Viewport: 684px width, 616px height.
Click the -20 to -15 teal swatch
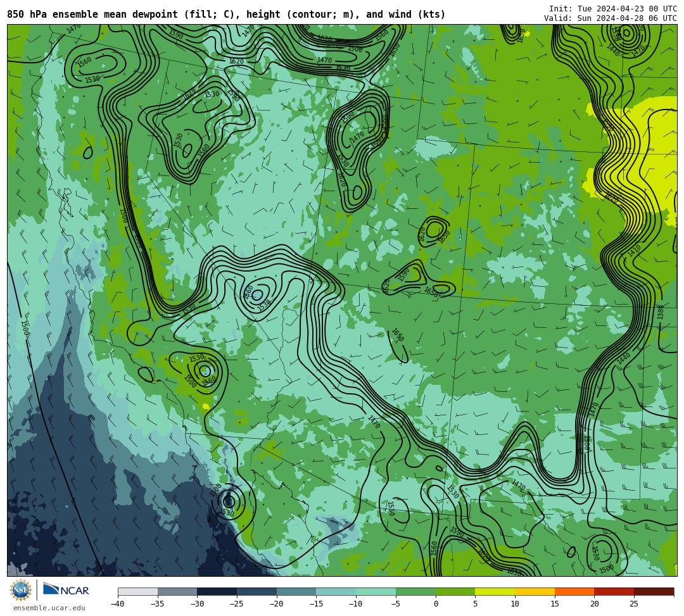296,591
